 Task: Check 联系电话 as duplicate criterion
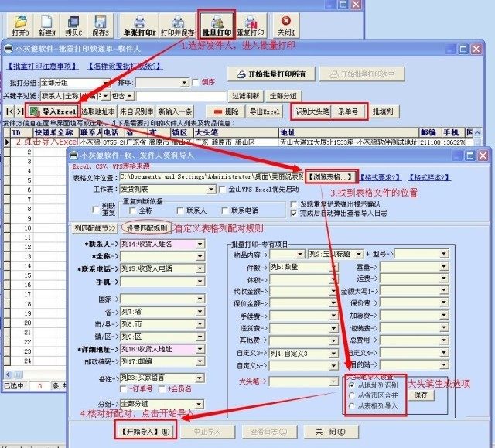[x=225, y=210]
